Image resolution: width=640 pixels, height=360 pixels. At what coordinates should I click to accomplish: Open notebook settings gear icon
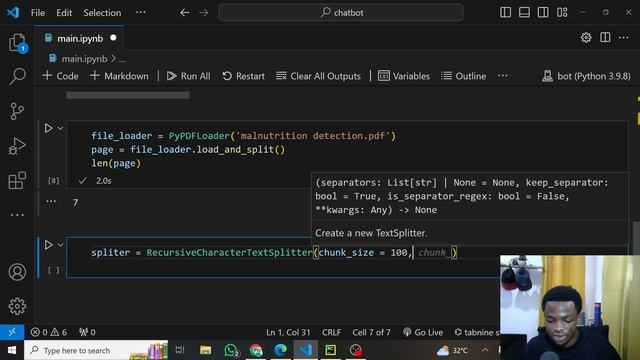[x=586, y=38]
